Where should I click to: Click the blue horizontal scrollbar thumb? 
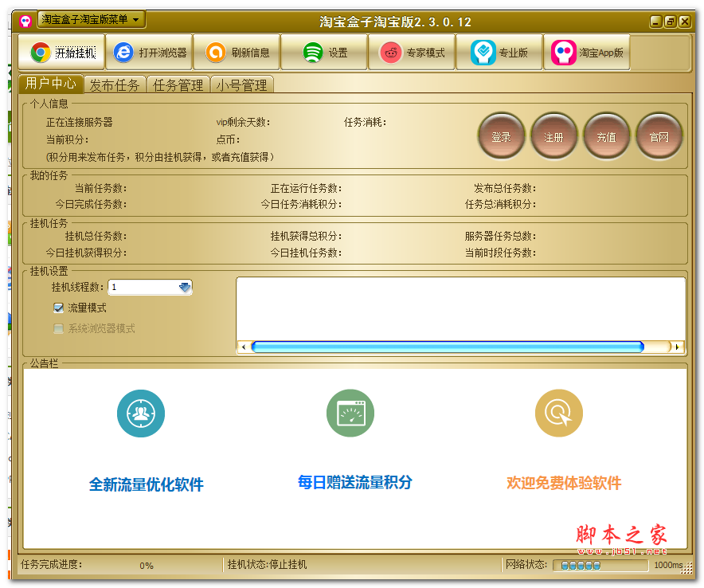click(x=448, y=347)
